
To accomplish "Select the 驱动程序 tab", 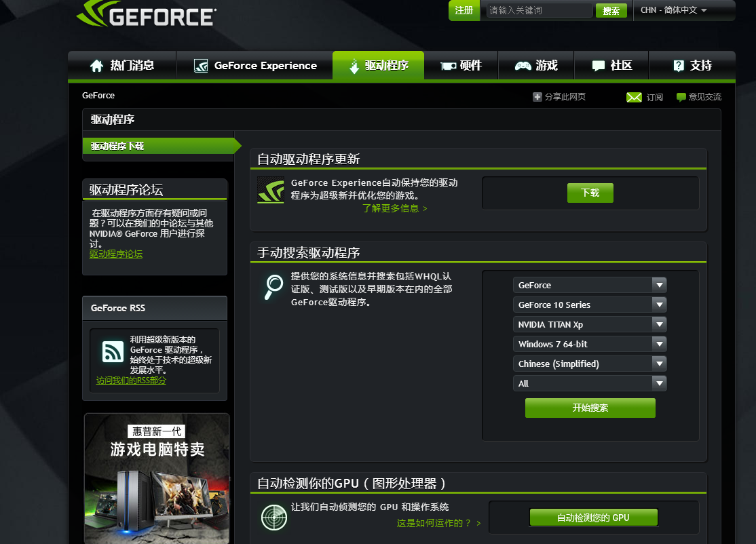I will 379,66.
